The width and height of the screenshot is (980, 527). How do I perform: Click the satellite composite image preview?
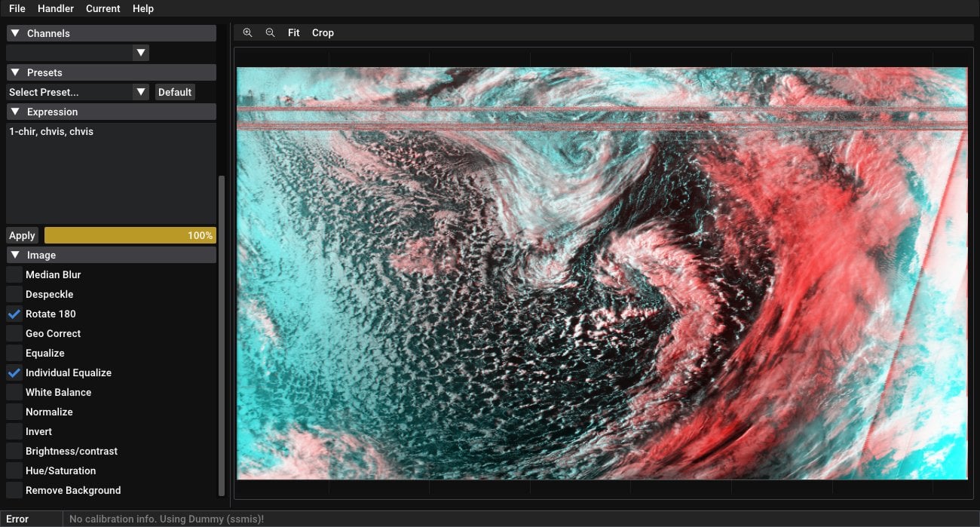click(x=602, y=273)
